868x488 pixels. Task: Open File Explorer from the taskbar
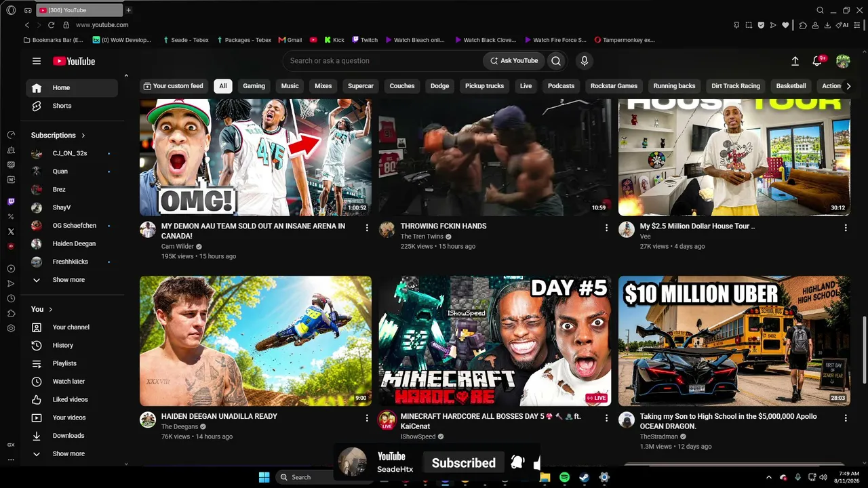coord(545,477)
